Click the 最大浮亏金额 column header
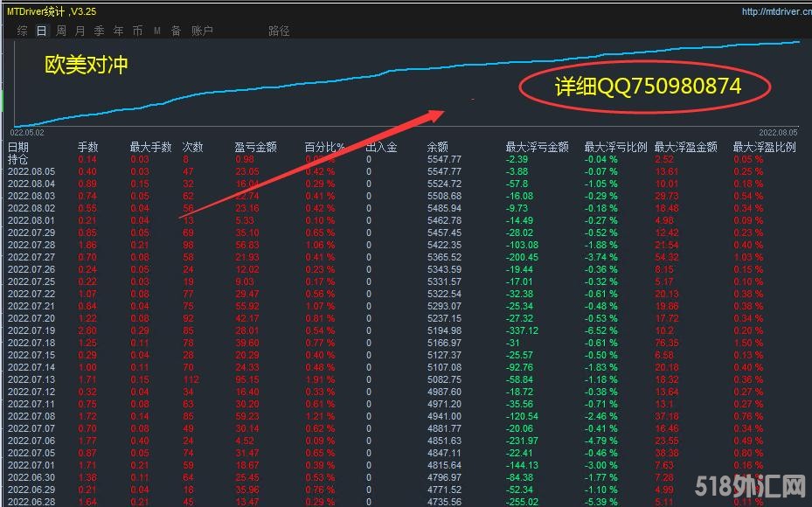Image resolution: width=812 pixels, height=507 pixels. pos(537,147)
